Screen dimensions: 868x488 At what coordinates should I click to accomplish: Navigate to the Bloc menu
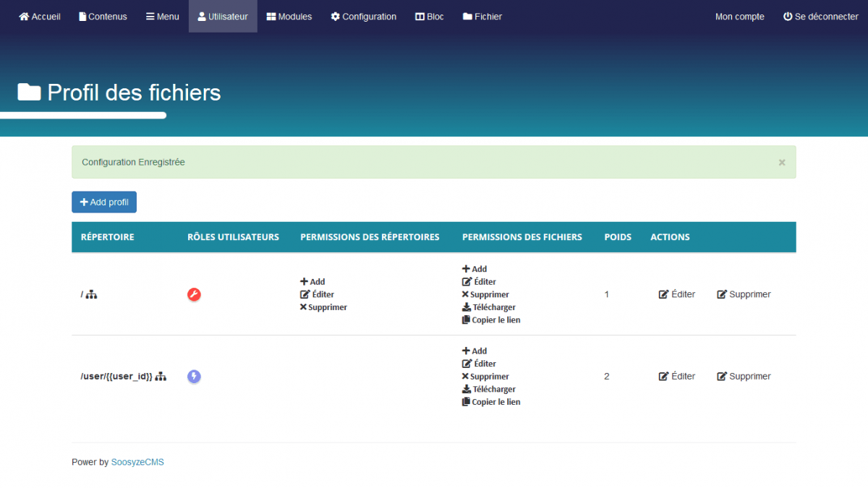coord(430,17)
